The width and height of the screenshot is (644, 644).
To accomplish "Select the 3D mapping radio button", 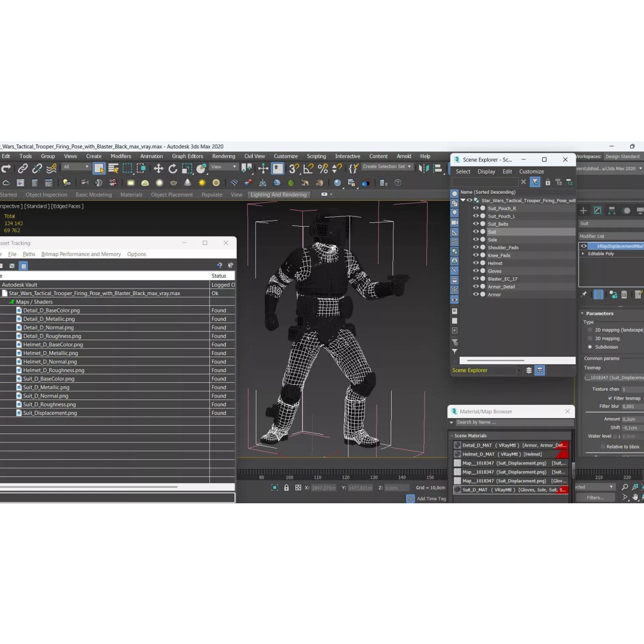I will tap(590, 339).
